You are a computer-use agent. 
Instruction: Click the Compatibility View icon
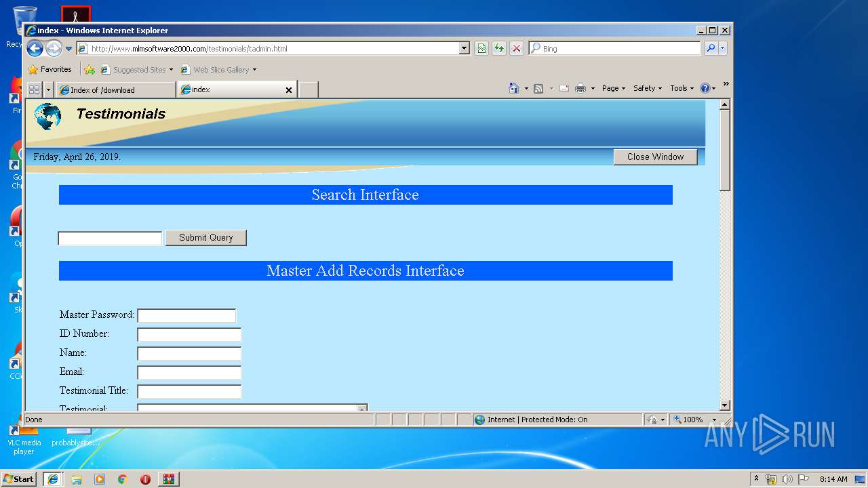point(481,49)
